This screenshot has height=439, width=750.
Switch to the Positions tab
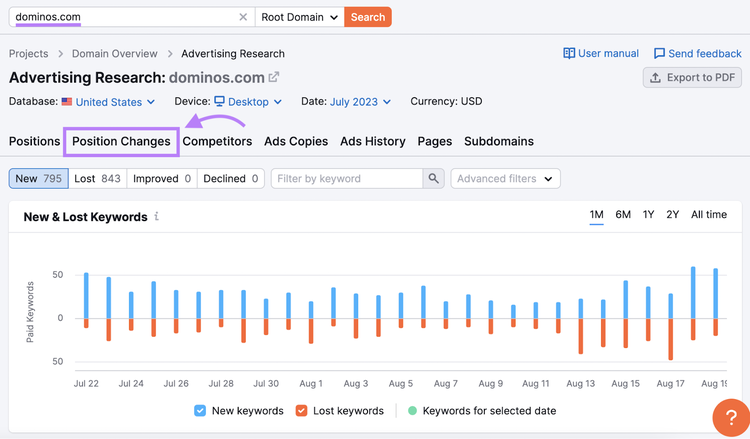[x=34, y=142]
